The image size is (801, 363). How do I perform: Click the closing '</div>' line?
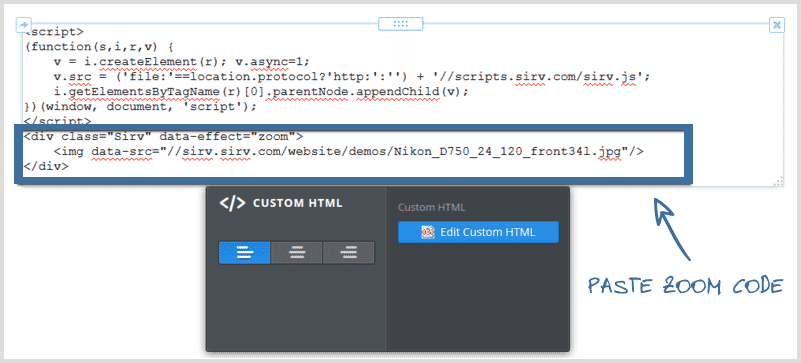tap(46, 166)
